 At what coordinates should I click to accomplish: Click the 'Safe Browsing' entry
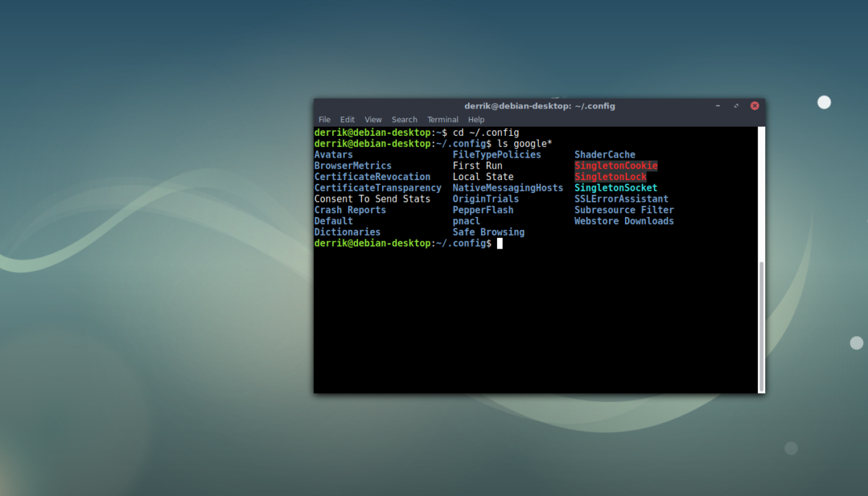pos(489,232)
